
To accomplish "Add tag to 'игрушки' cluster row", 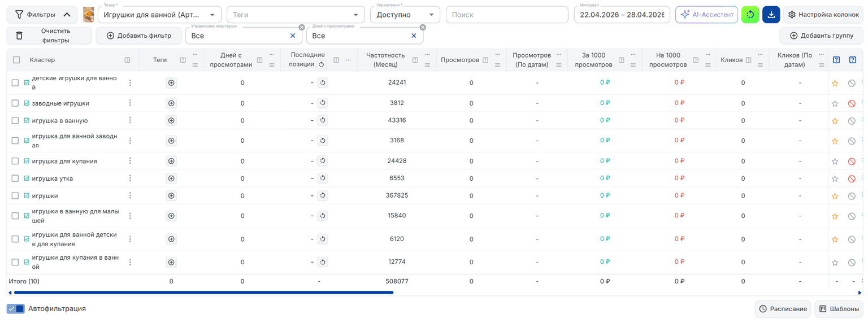I will pyautogui.click(x=171, y=196).
